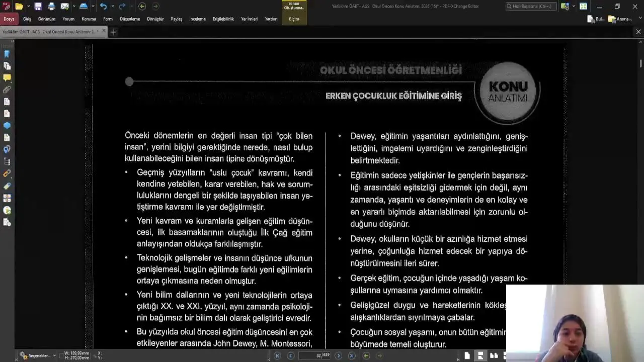
Task: Click the UI options icon near search
Action: [566, 6]
